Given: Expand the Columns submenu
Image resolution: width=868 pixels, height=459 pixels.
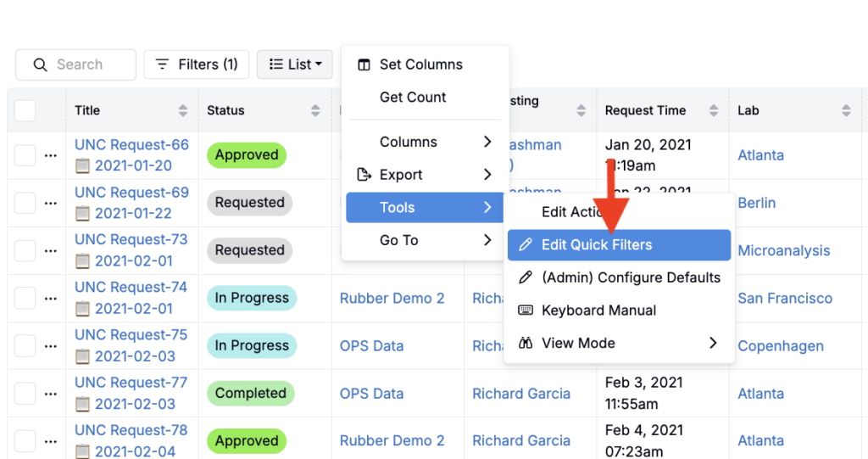Looking at the screenshot, I should coord(424,142).
